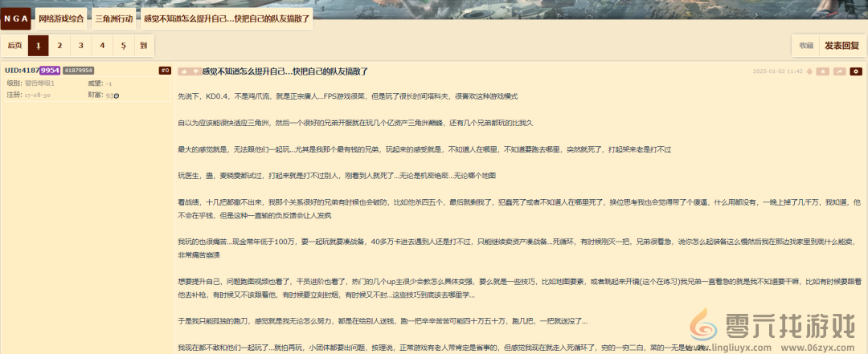868x354 pixels.
Task: Select page 4 in pagination
Action: (x=102, y=46)
